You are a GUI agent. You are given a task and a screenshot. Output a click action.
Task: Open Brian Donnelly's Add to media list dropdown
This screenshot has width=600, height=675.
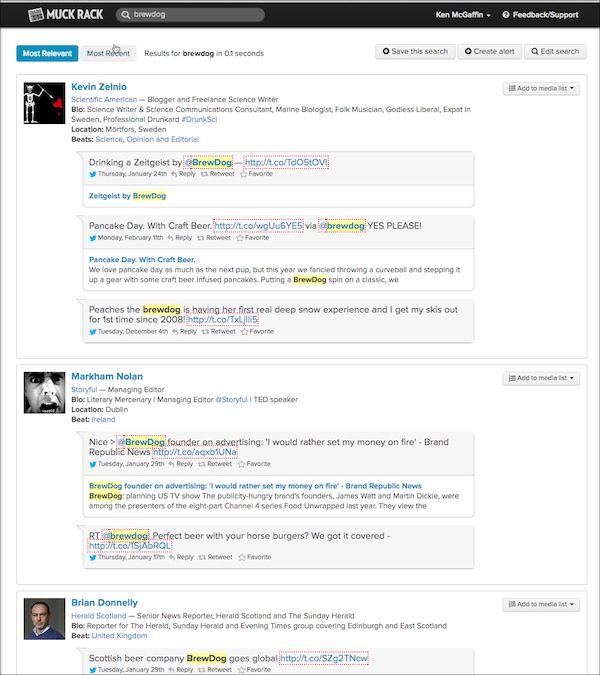click(541, 604)
